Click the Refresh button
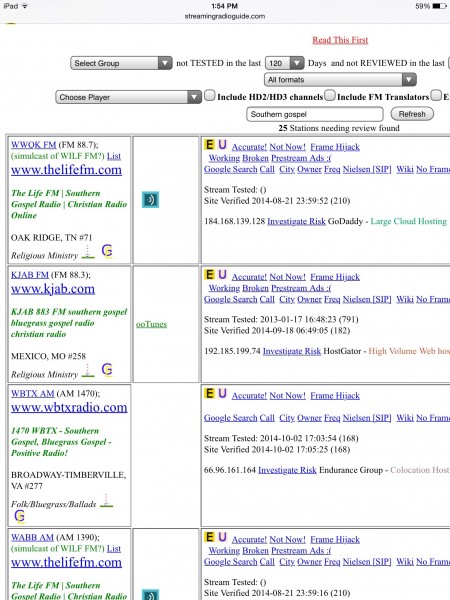The width and height of the screenshot is (450, 600). (x=412, y=114)
